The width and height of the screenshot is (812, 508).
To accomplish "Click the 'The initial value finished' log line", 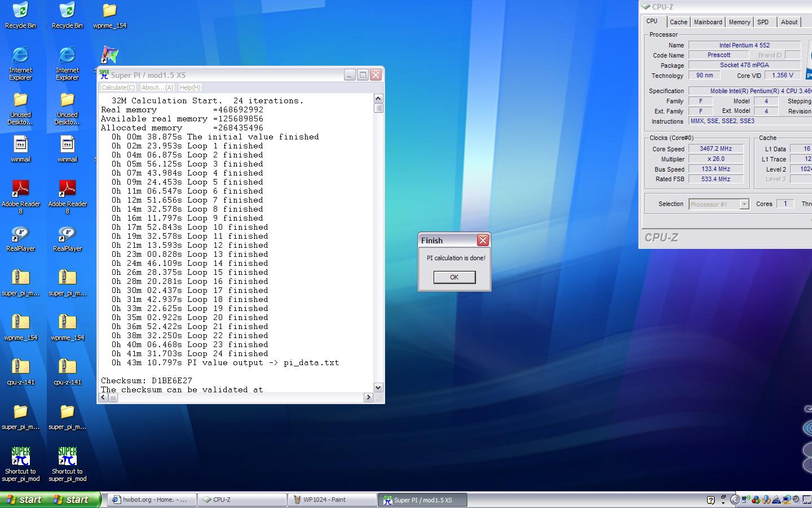I will [x=215, y=137].
